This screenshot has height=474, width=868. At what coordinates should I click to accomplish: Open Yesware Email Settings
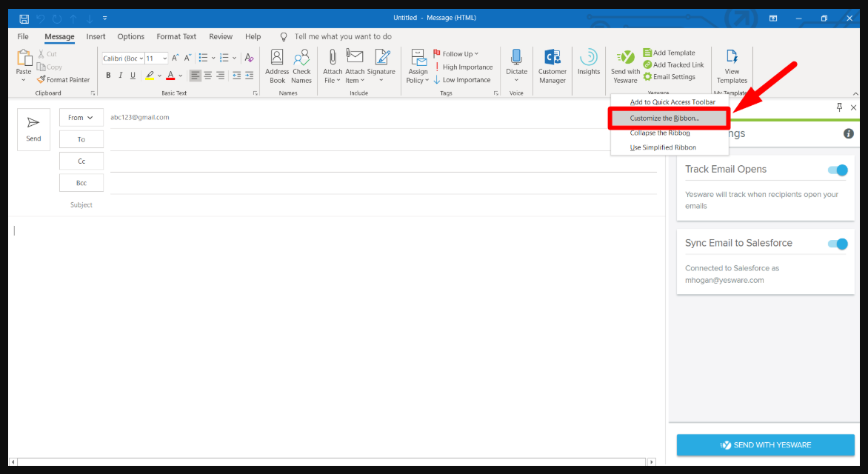(x=669, y=77)
